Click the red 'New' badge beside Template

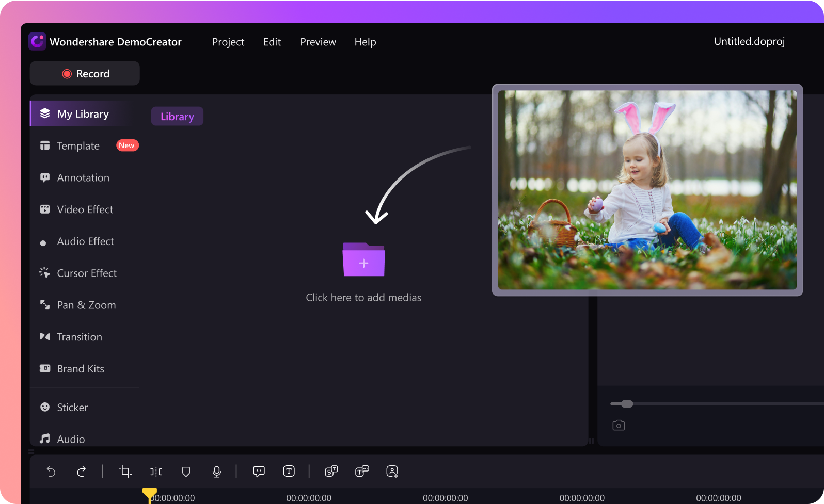tap(127, 145)
